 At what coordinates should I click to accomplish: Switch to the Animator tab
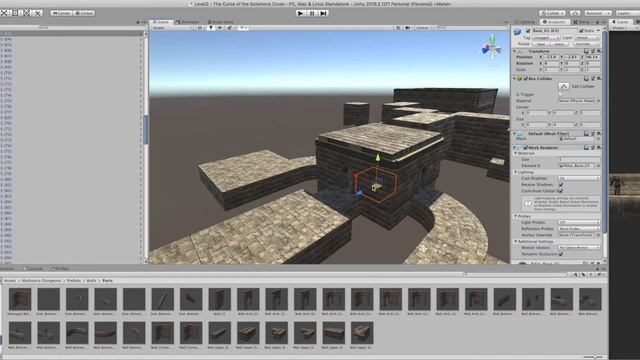[187, 22]
